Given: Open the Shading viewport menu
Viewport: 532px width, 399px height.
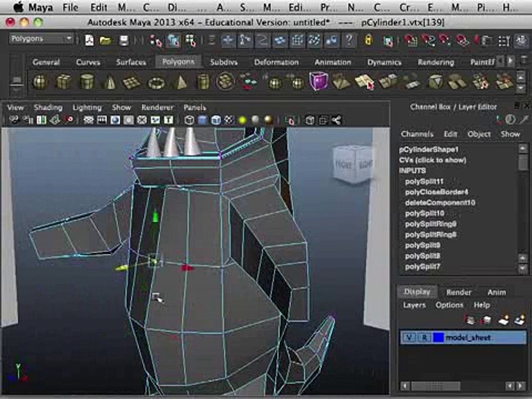Looking at the screenshot, I should (48, 108).
